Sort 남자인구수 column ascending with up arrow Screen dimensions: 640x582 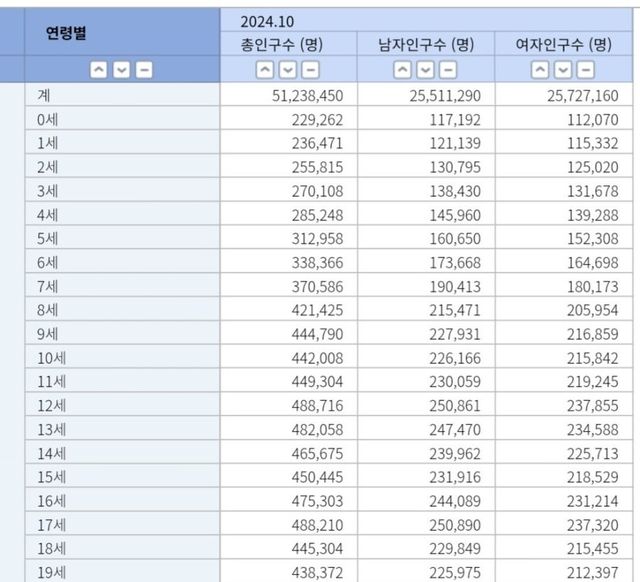pyautogui.click(x=402, y=70)
